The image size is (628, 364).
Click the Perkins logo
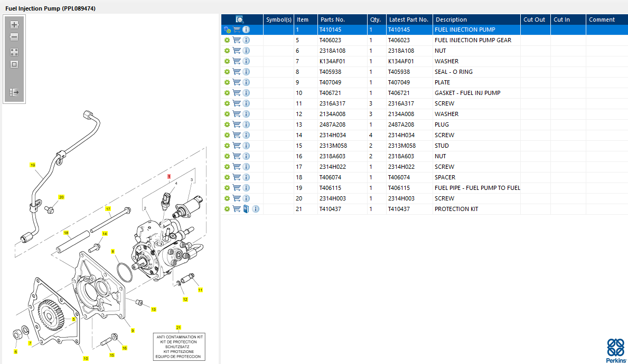(616, 350)
